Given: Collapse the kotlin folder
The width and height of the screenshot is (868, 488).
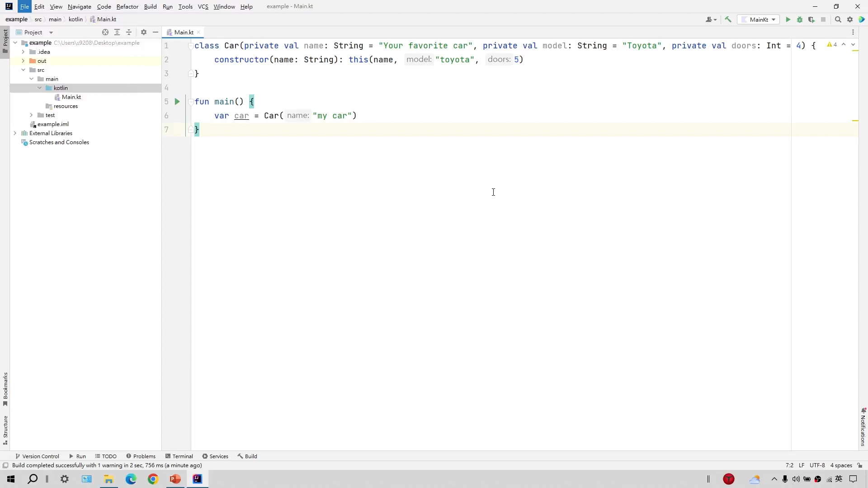Looking at the screenshot, I should (x=39, y=88).
